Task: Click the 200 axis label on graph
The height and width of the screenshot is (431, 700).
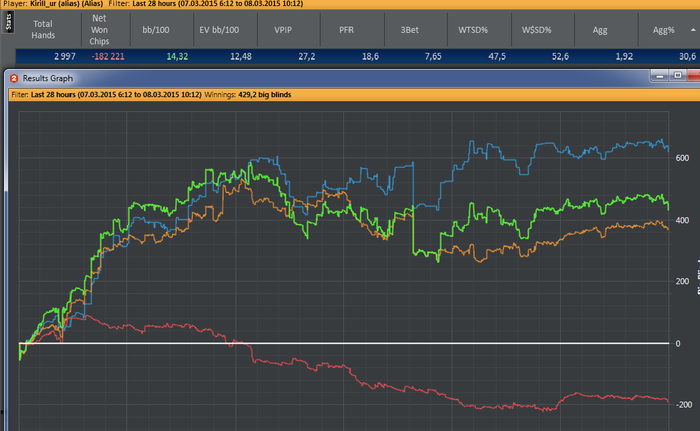Action: pos(682,281)
